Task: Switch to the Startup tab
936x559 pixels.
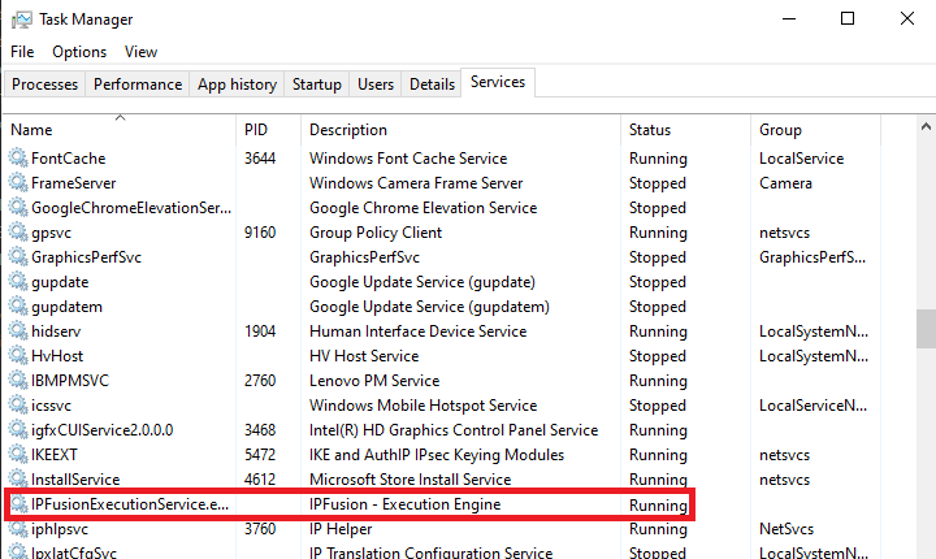Action: pos(317,85)
